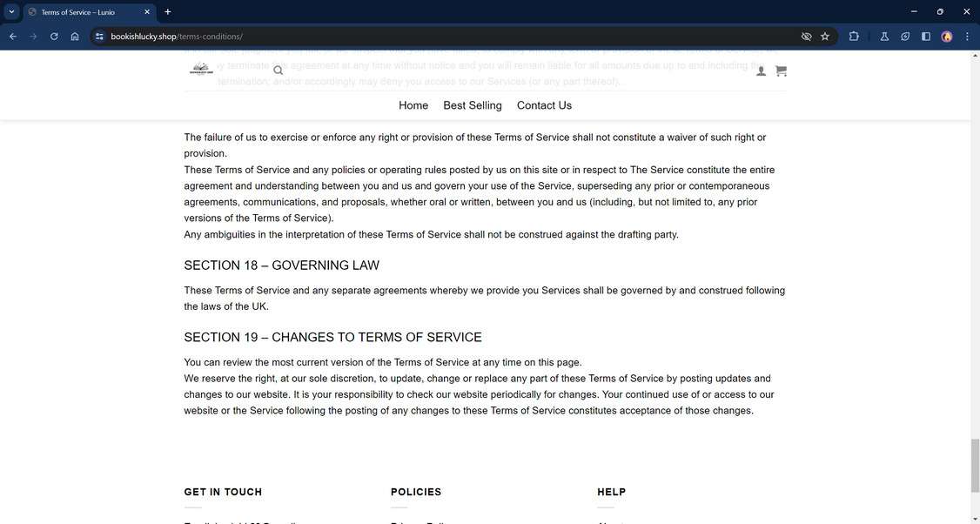Select the Terms of Service – Lunio tab

click(89, 12)
